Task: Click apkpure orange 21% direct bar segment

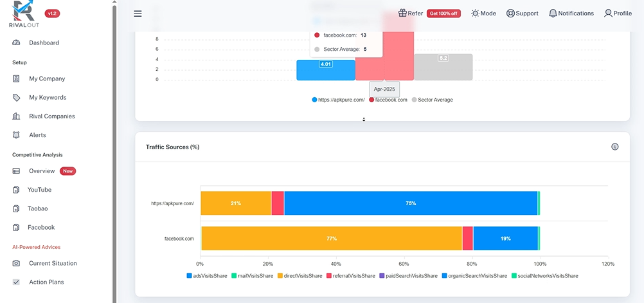Action: point(236,203)
